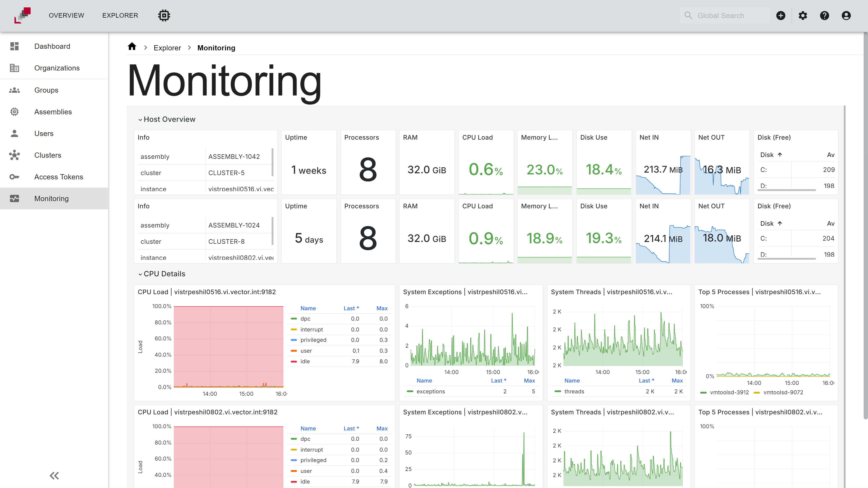This screenshot has width=868, height=488.
Task: Click the Users sidebar icon
Action: (x=14, y=133)
